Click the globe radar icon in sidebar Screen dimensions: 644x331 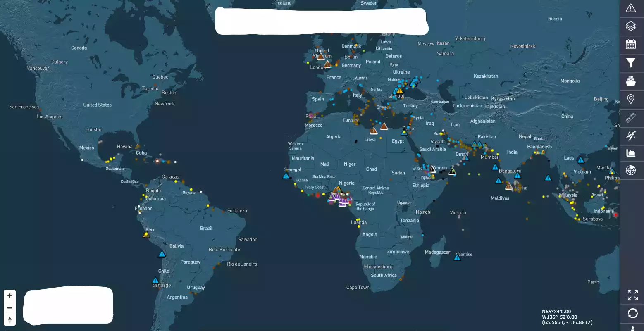point(631,170)
